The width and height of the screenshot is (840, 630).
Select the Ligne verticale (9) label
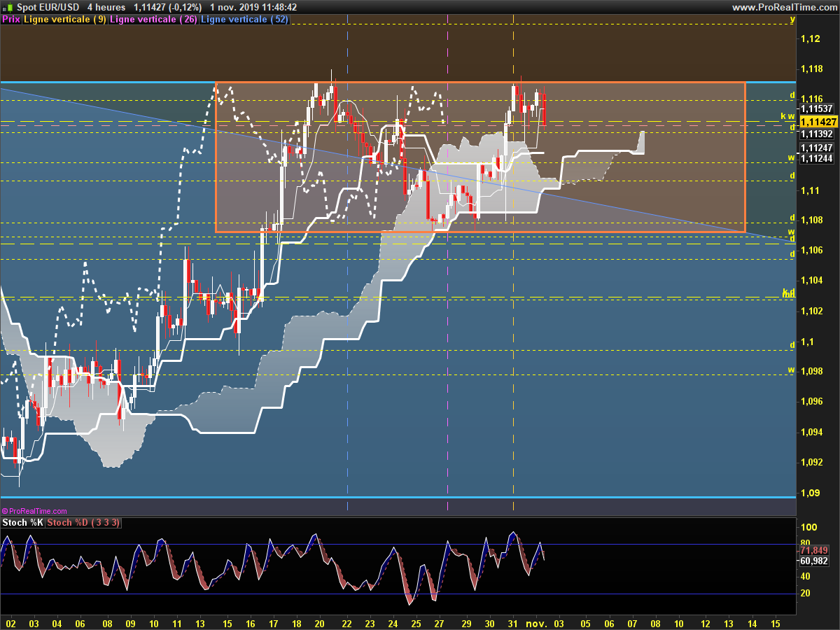65,20
